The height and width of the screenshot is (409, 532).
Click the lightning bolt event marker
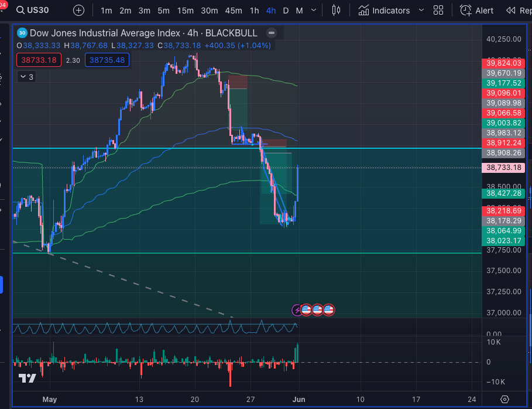pos(297,309)
